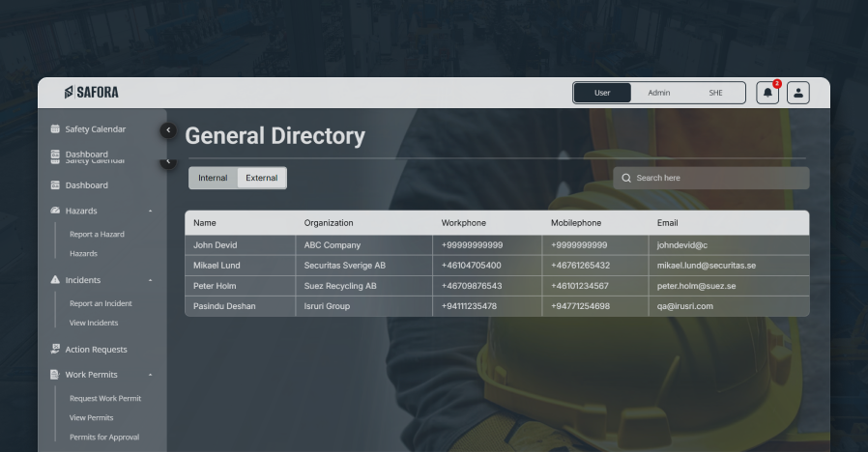This screenshot has width=868, height=452.
Task: Select the External directory tab
Action: point(261,179)
